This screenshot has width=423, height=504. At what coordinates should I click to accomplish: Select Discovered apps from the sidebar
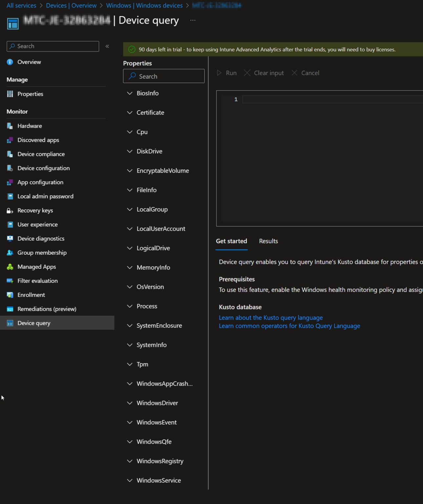38,140
